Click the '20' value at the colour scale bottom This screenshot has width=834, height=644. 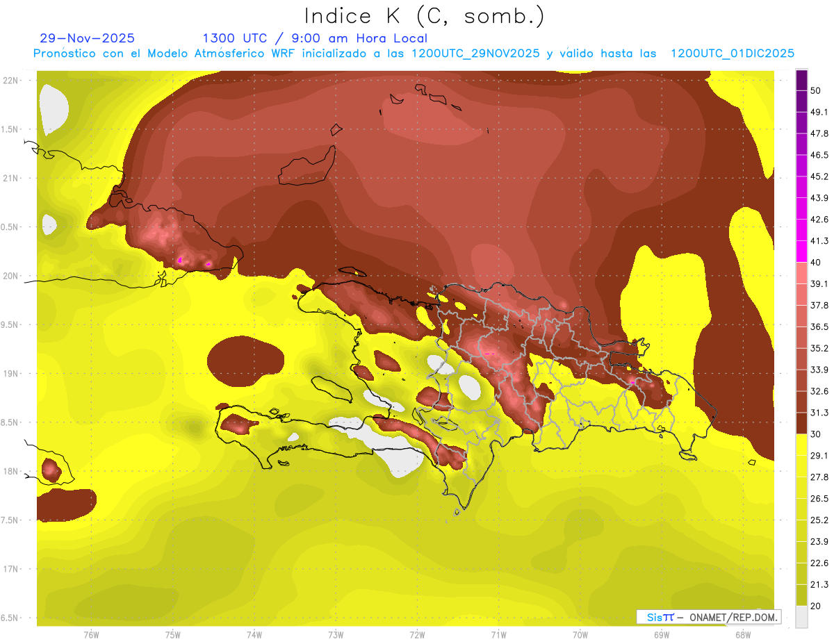point(817,605)
